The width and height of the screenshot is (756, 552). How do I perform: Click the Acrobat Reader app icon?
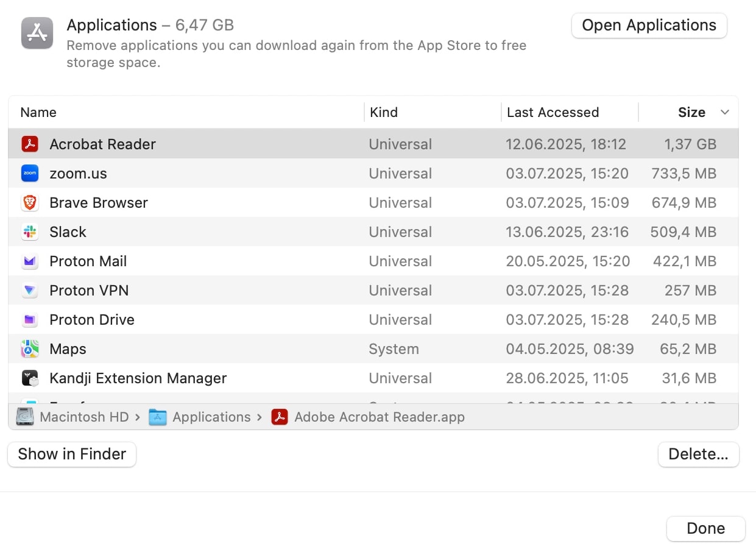coord(30,144)
